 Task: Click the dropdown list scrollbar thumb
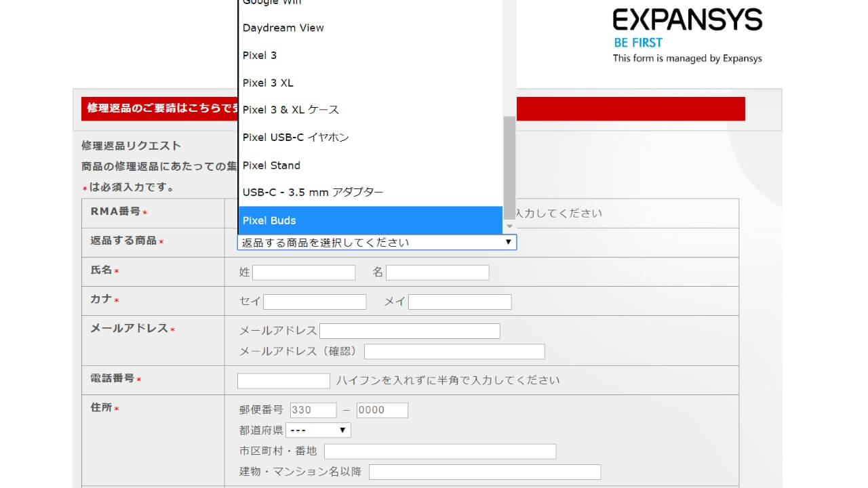[x=509, y=166]
